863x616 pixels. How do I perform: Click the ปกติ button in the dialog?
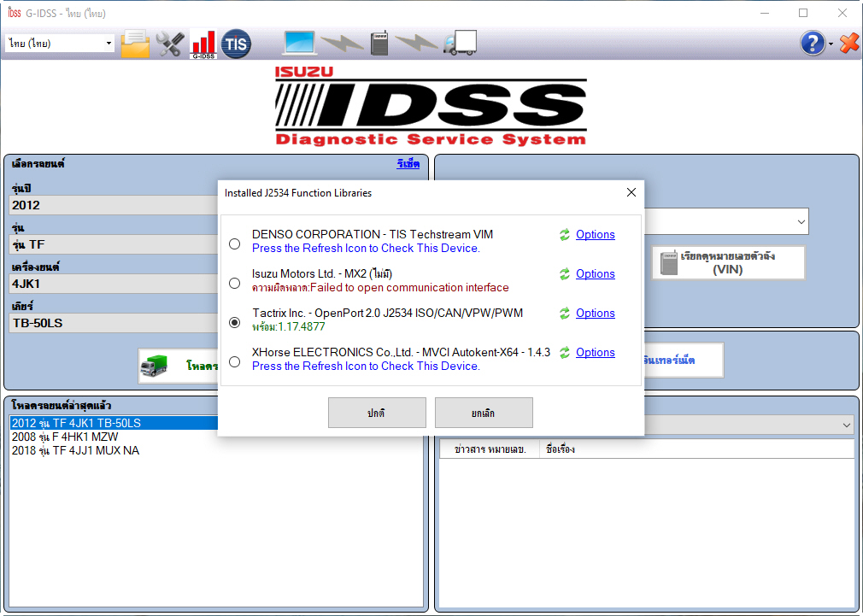tap(377, 413)
